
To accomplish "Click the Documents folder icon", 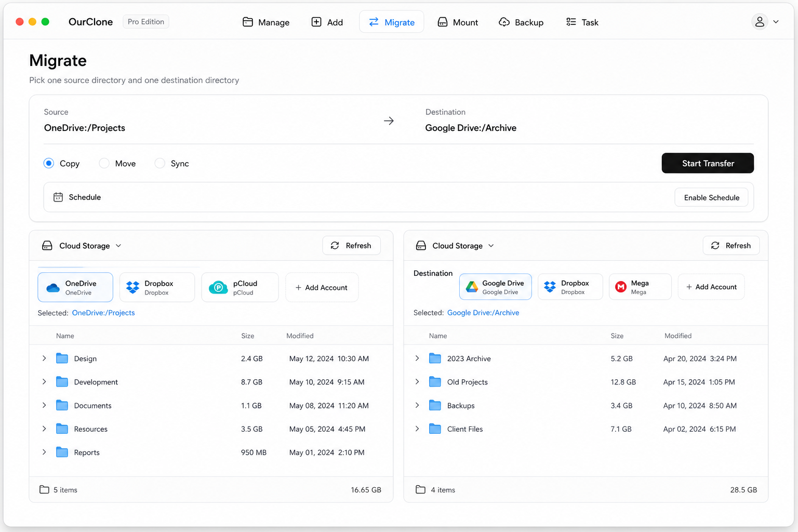I will pos(62,405).
